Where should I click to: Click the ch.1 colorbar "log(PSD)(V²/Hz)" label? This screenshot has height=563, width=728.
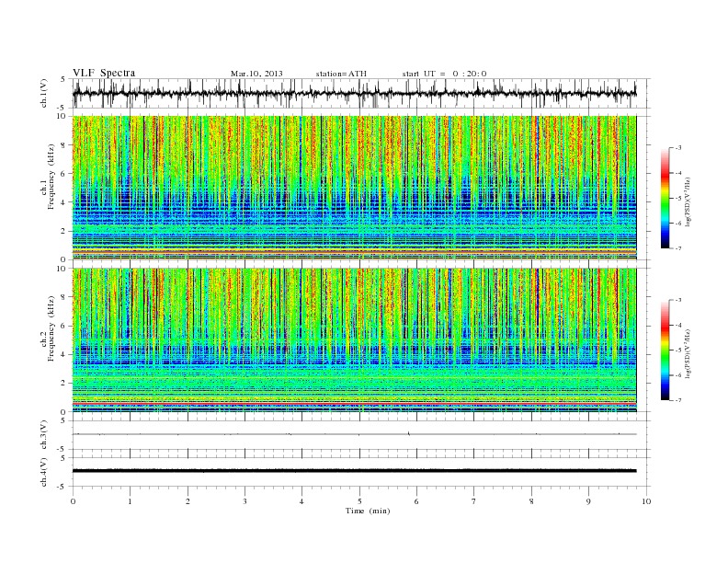pos(688,201)
